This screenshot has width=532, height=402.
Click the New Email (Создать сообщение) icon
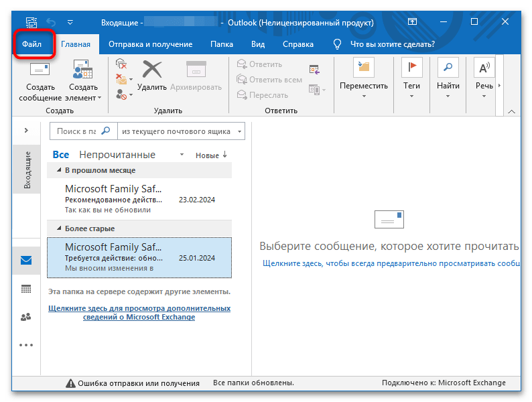click(40, 71)
